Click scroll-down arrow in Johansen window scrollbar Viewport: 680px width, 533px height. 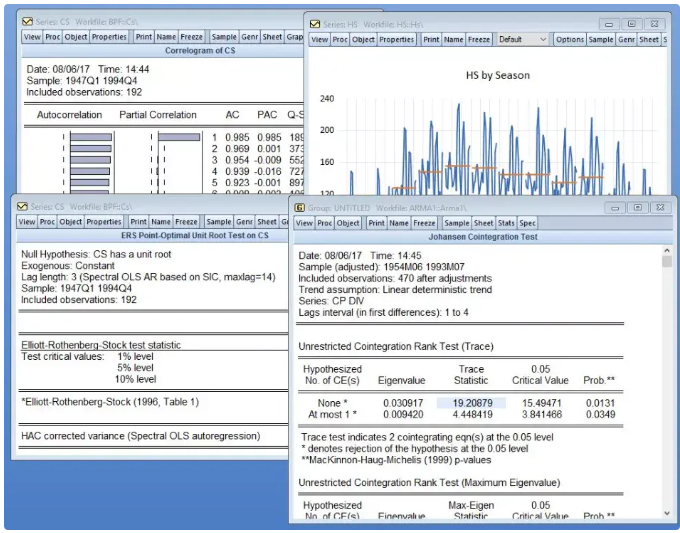pyautogui.click(x=667, y=513)
